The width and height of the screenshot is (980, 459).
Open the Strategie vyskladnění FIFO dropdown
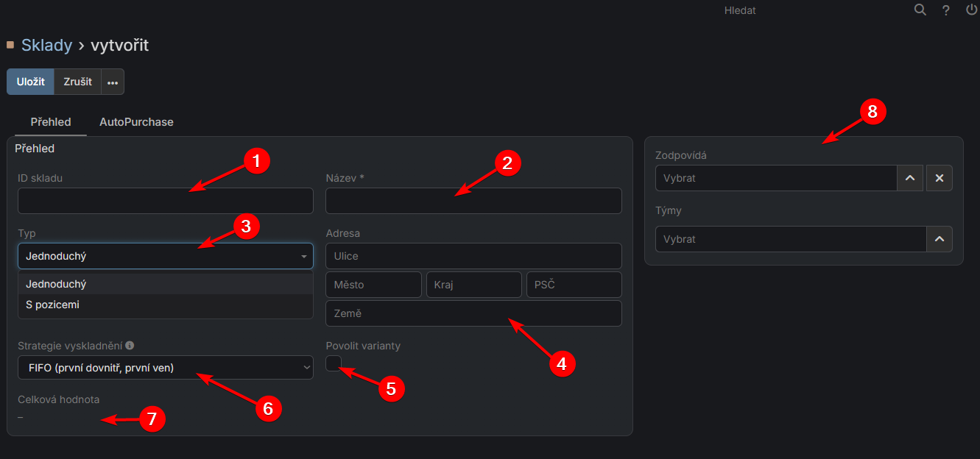click(165, 368)
